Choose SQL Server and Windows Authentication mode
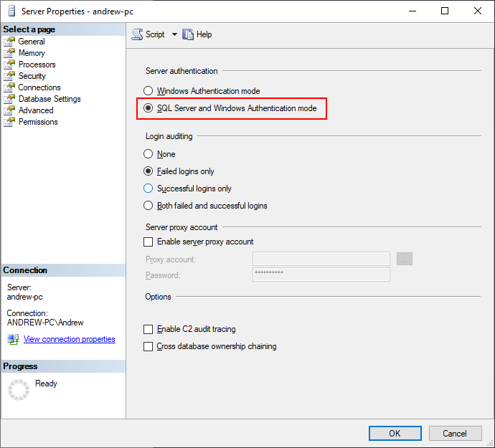The width and height of the screenshot is (495, 448). click(148, 108)
